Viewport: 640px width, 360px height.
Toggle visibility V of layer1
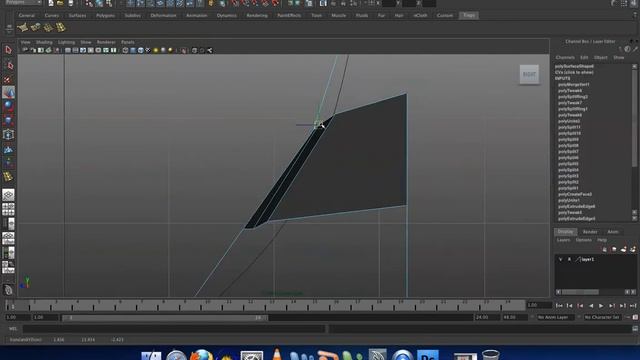click(560, 259)
